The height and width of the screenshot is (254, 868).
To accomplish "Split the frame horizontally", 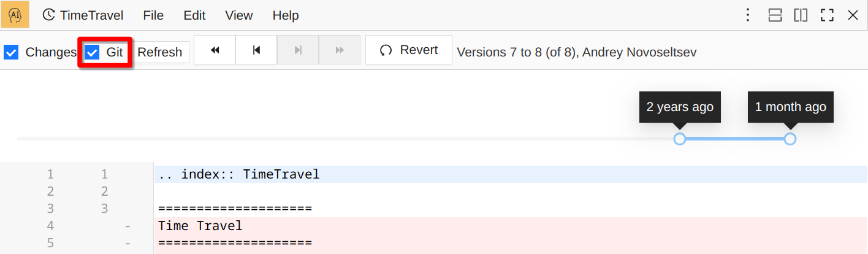I will pos(775,15).
